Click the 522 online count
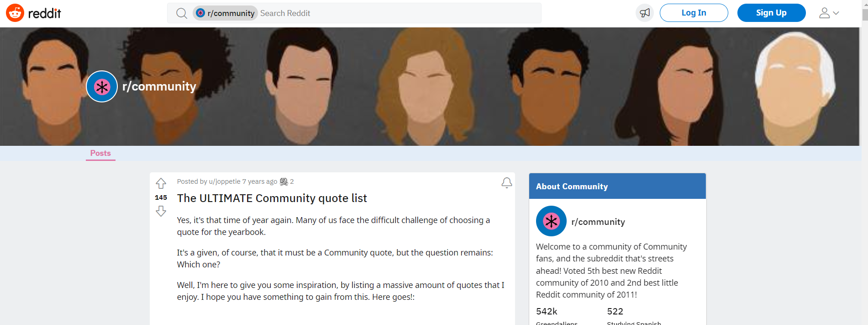The width and height of the screenshot is (868, 325). (x=615, y=311)
